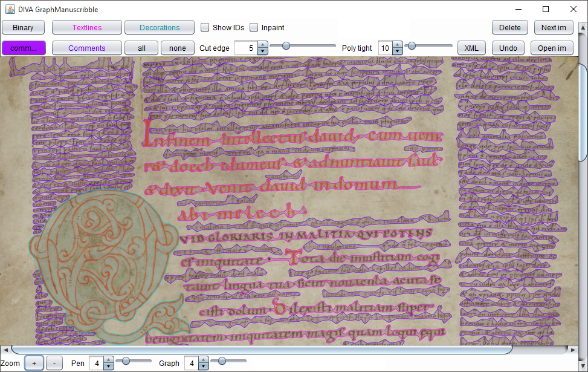Click the Poly tight slider handle

click(x=412, y=46)
